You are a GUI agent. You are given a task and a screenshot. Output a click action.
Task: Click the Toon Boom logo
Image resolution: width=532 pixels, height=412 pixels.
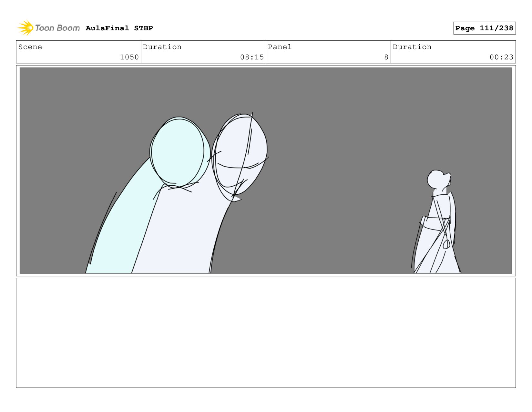click(48, 28)
